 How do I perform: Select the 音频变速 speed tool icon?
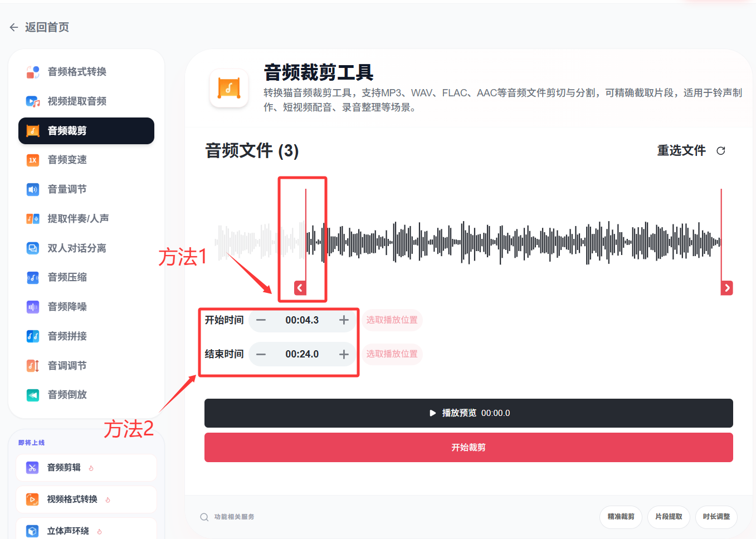32,160
